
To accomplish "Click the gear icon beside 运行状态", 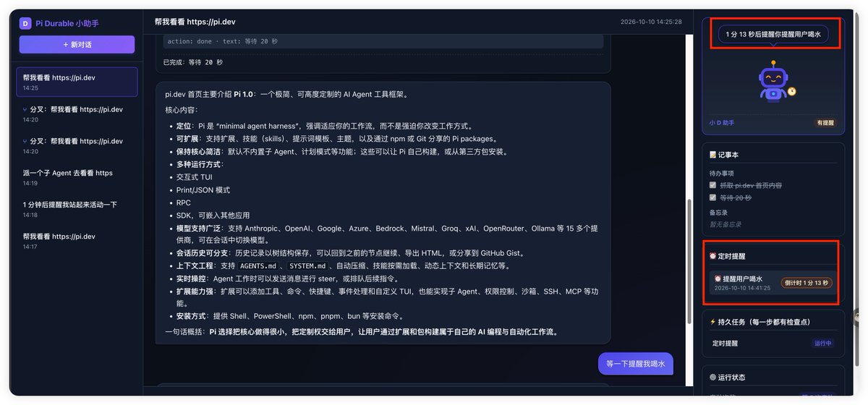I will click(x=713, y=377).
